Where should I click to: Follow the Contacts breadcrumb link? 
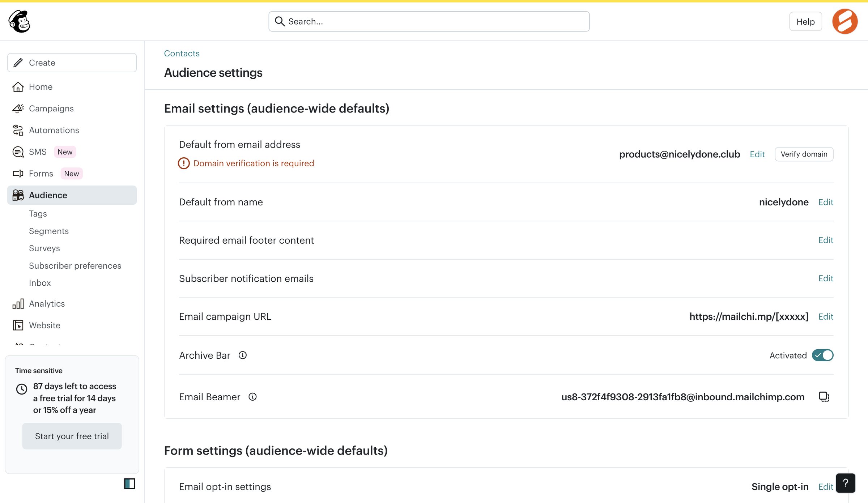[x=182, y=54]
